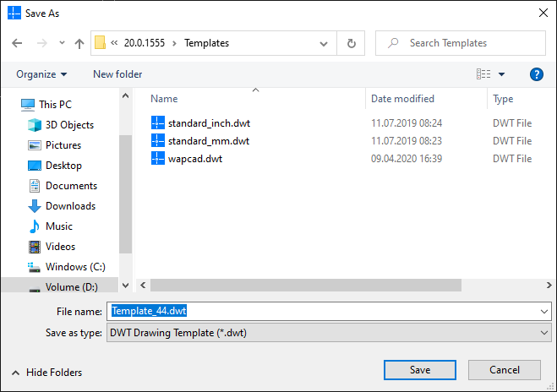This screenshot has height=392, width=557.
Task: Open the Organize dropdown menu
Action: tap(41, 74)
